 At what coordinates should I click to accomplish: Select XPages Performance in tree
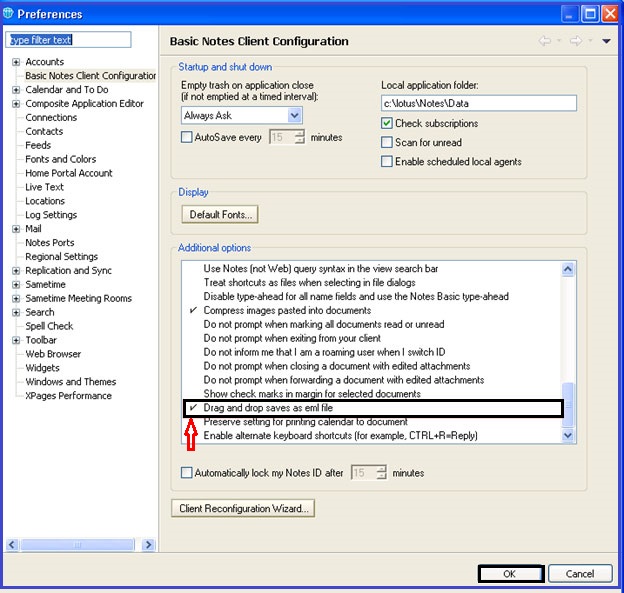point(68,396)
